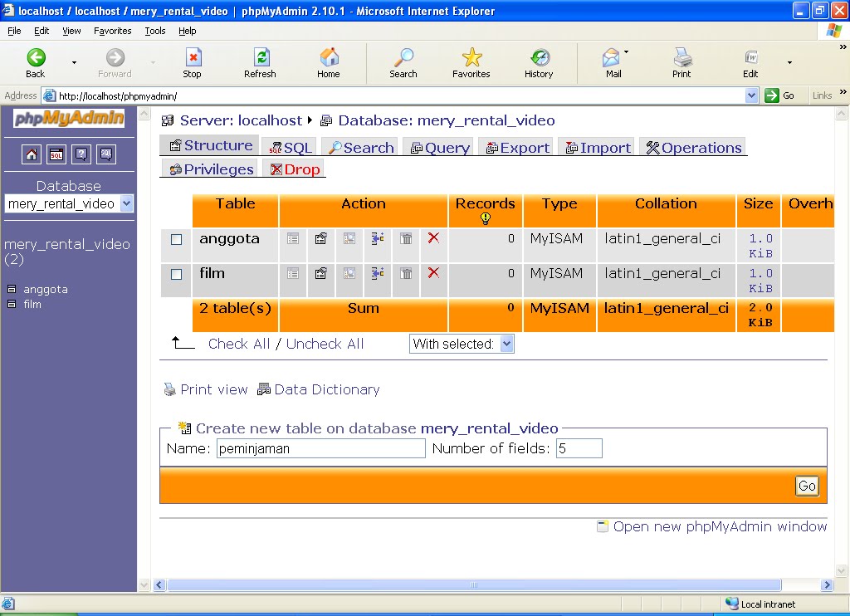The height and width of the screenshot is (616, 850).
Task: Click the horizontal scrollbar right arrow
Action: click(x=827, y=585)
